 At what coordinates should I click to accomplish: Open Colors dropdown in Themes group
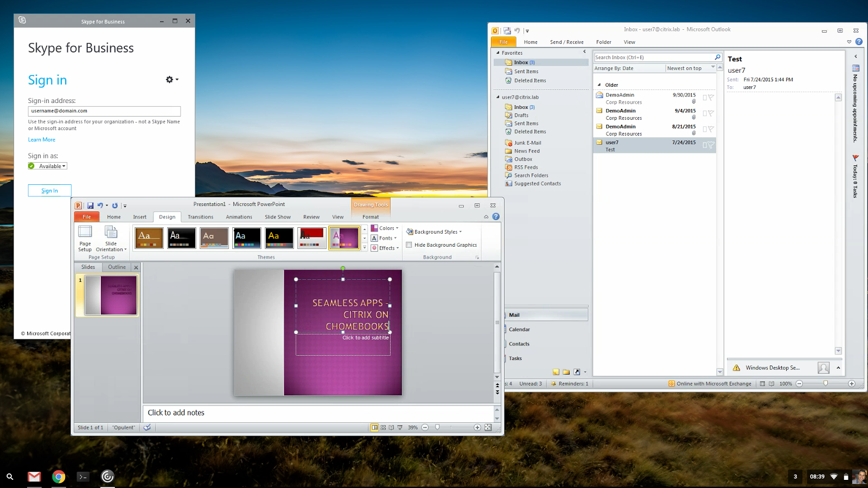[x=385, y=228]
